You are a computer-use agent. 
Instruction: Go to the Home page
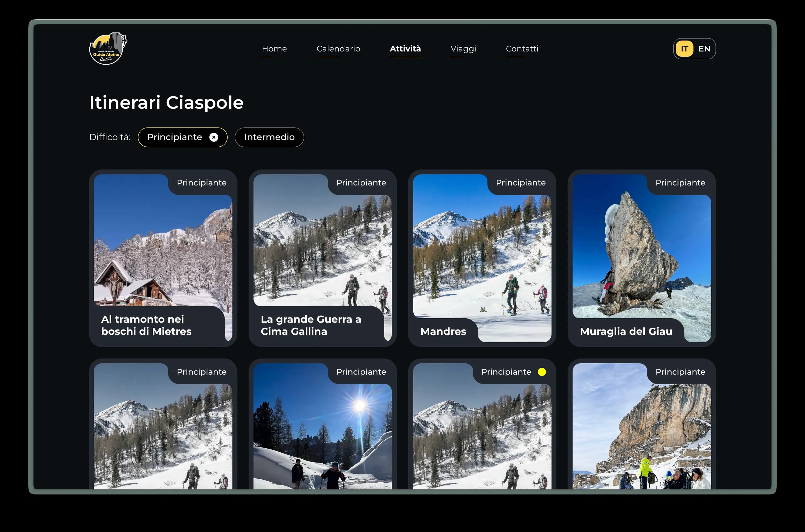click(x=274, y=49)
